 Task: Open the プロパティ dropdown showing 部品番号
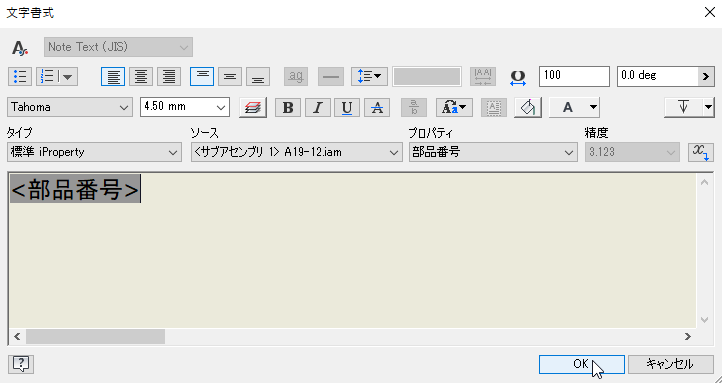(x=493, y=152)
